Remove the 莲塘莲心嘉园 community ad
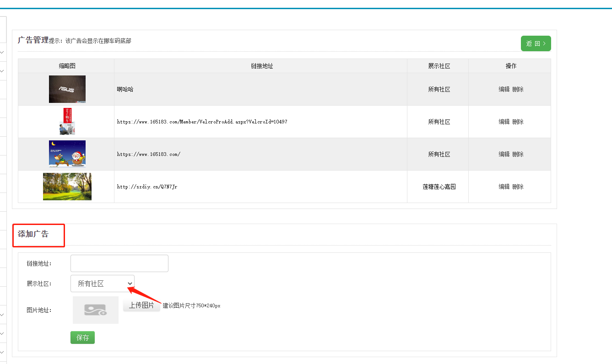 [x=518, y=187]
